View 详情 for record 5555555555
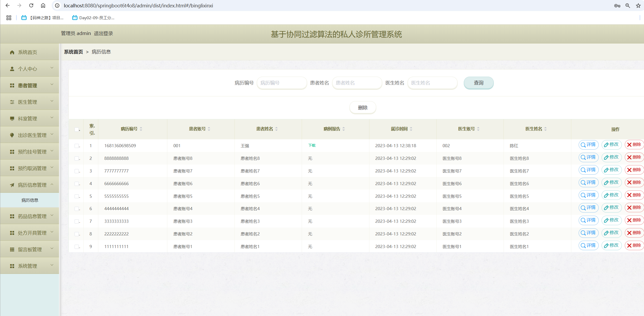This screenshot has height=316, width=644. click(588, 195)
